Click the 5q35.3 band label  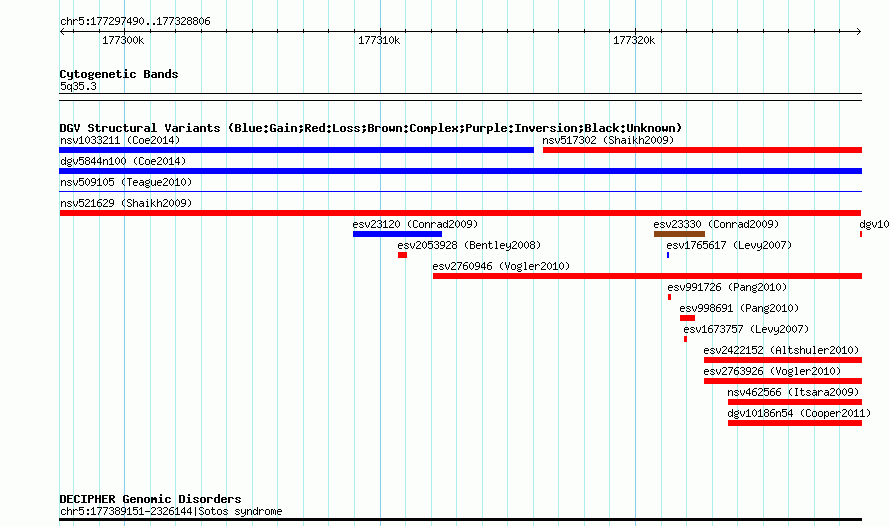(78, 86)
